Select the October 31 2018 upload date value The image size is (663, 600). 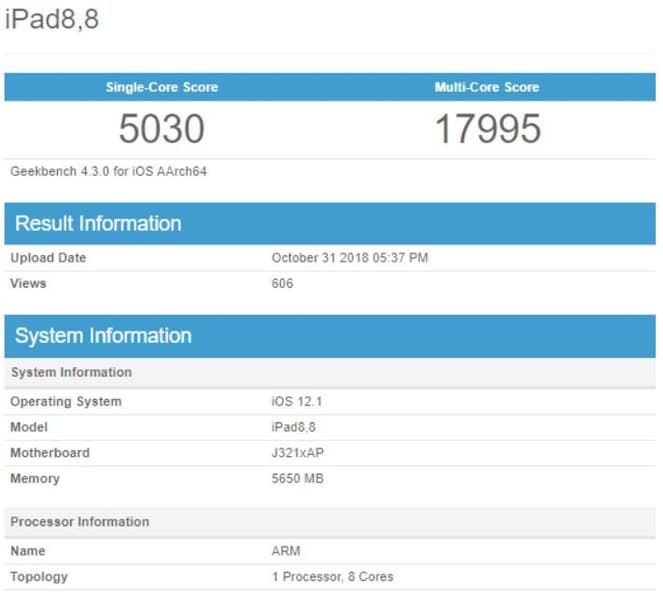(350, 258)
